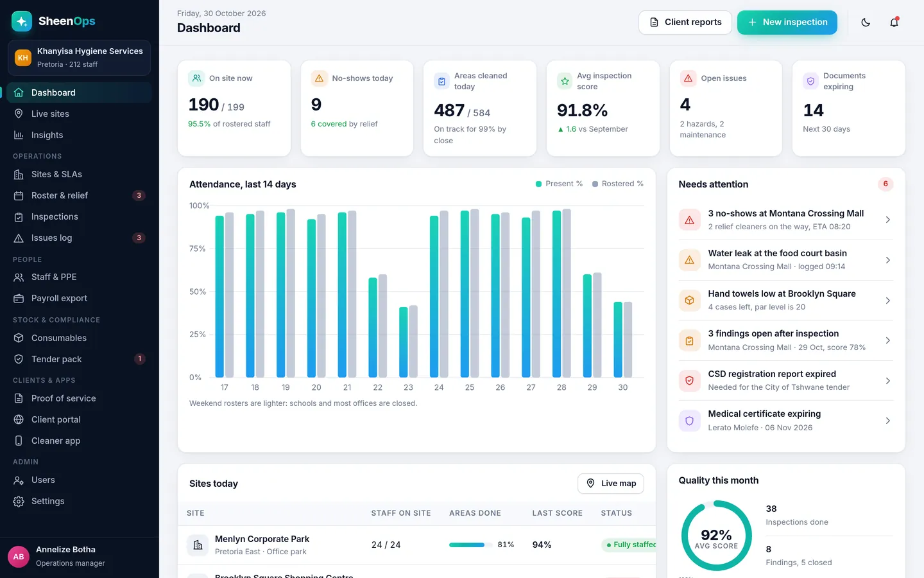Click the KH organisation avatar
924x578 pixels.
pos(23,58)
